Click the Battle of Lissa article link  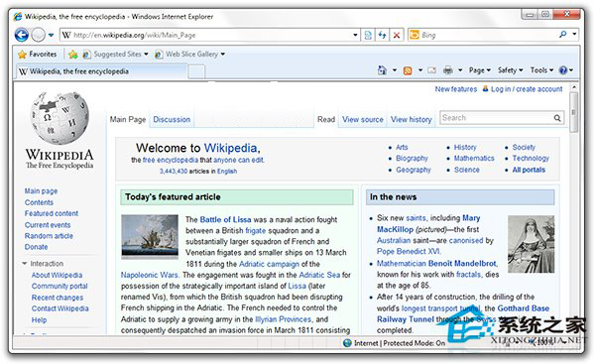(x=225, y=219)
